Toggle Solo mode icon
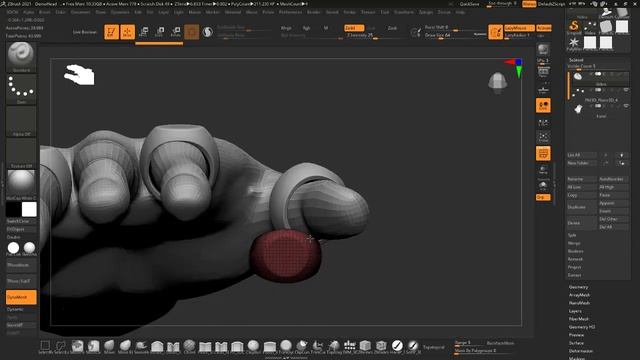 coord(543,186)
